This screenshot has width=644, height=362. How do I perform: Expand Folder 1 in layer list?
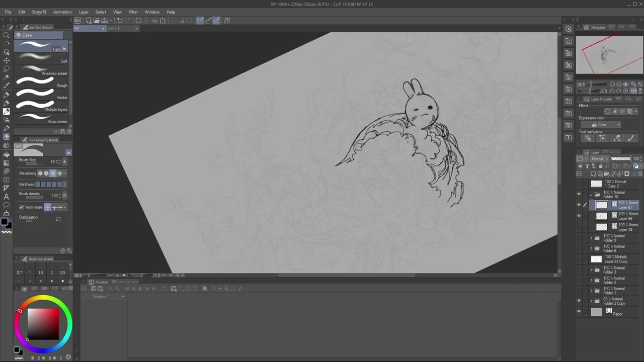[591, 291]
